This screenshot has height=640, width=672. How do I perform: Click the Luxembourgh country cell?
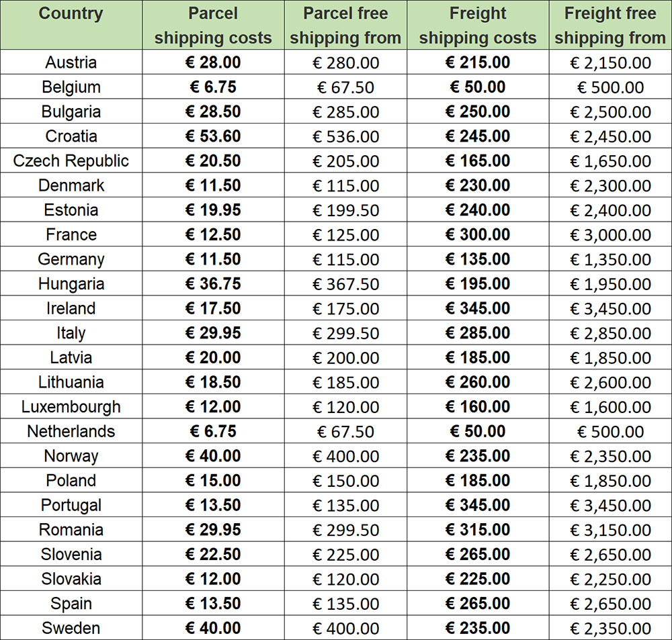(x=71, y=407)
